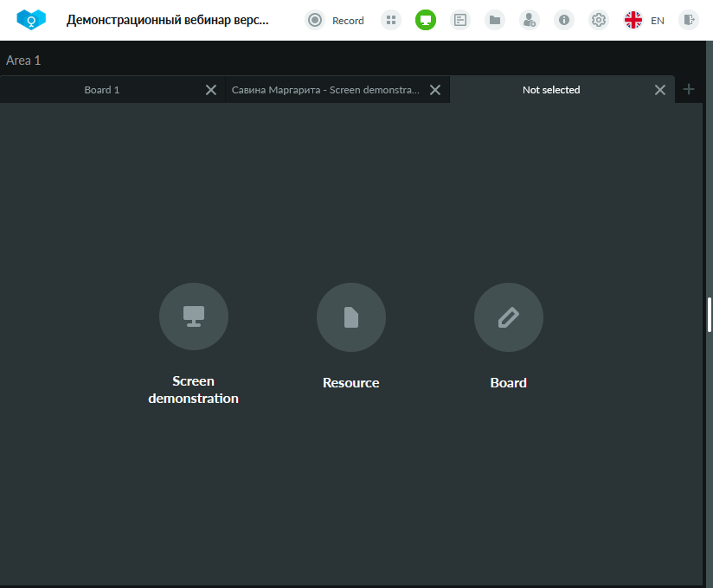The height and width of the screenshot is (588, 713).
Task: Open the notes panel icon
Action: click(x=460, y=20)
